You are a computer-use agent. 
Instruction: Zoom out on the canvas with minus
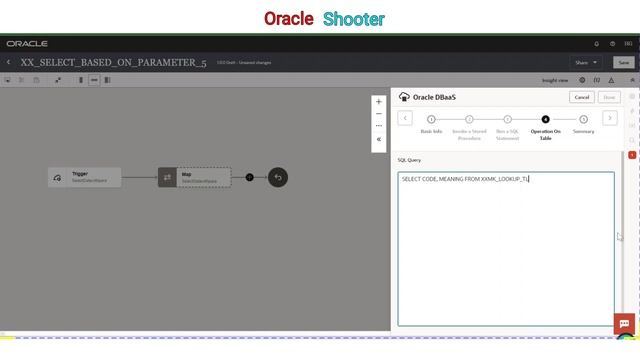[x=379, y=114]
